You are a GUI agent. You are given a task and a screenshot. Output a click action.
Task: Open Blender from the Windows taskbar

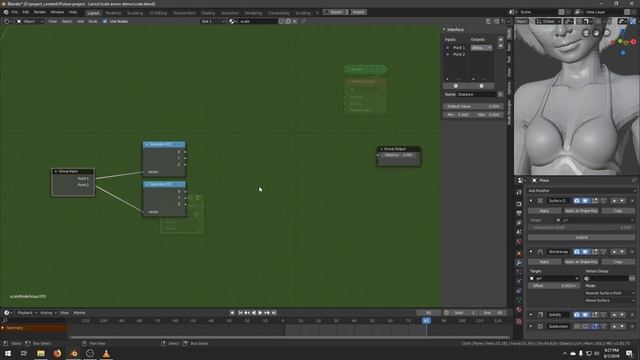pos(73,353)
